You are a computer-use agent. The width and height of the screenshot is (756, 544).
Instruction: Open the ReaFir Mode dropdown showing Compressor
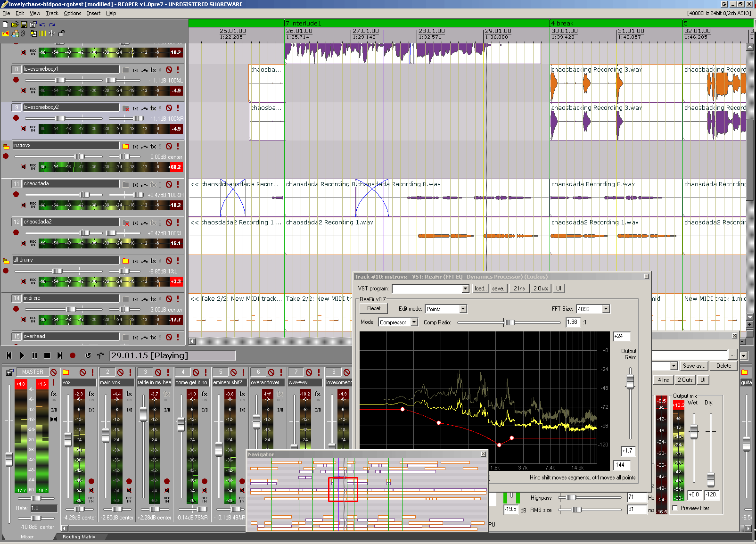click(398, 322)
